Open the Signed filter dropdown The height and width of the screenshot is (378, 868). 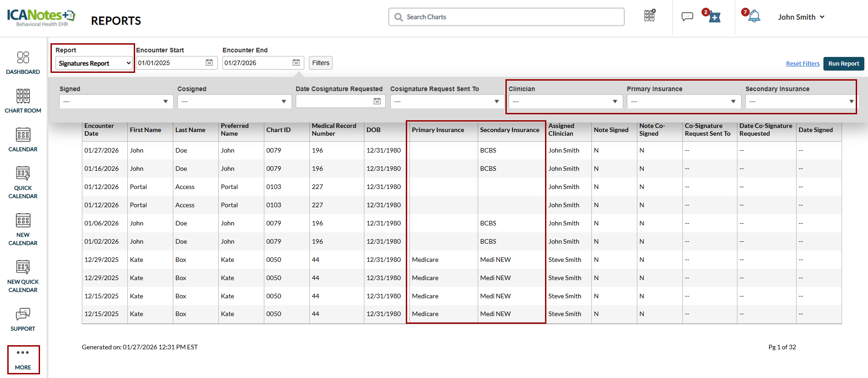(x=116, y=102)
